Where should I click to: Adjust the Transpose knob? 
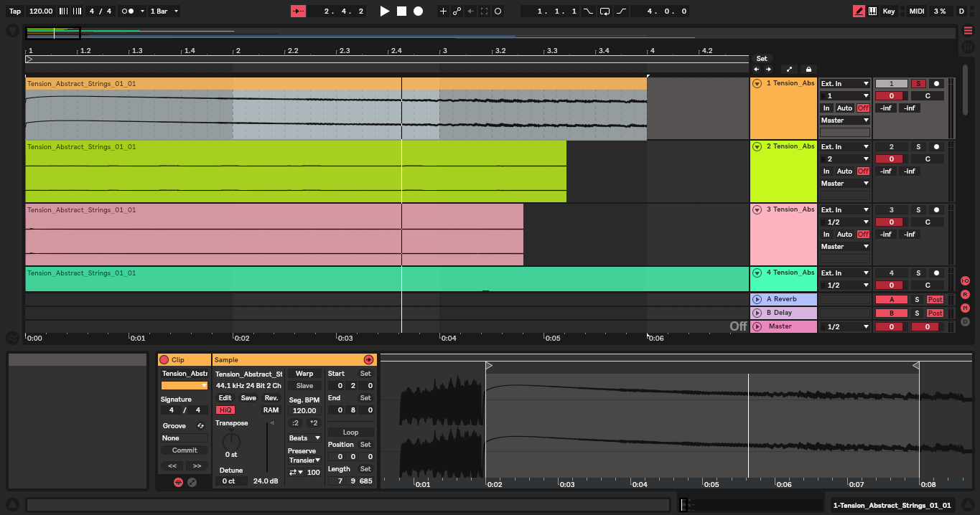point(231,441)
